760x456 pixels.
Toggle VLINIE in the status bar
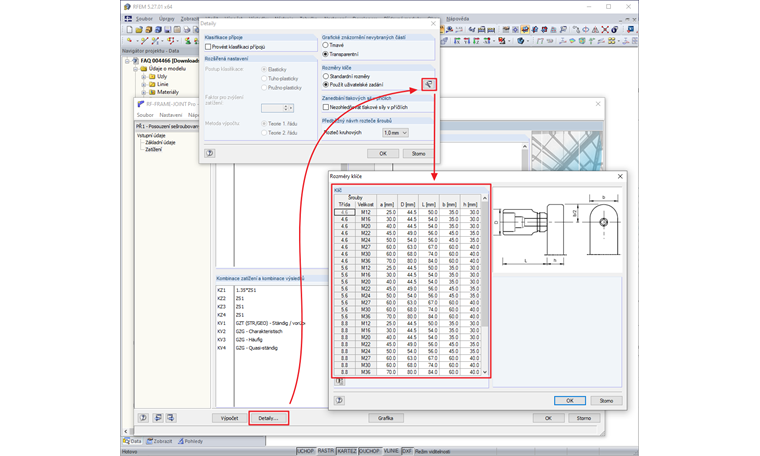click(x=391, y=451)
